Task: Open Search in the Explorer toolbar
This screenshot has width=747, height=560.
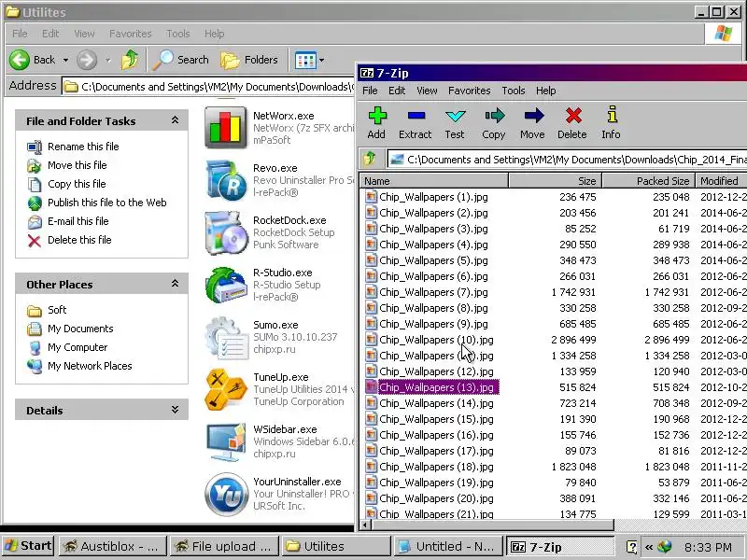Action: pyautogui.click(x=181, y=60)
